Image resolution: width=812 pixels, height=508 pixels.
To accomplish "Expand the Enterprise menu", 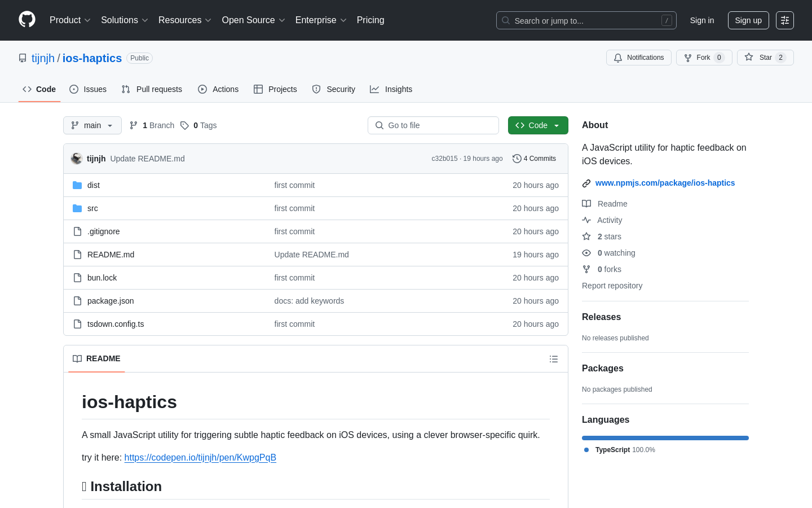I will point(321,20).
